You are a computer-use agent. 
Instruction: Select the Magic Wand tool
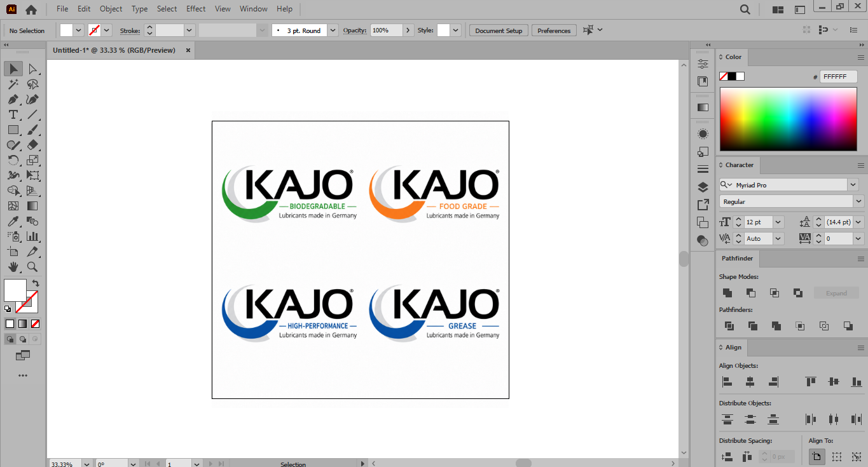point(13,84)
